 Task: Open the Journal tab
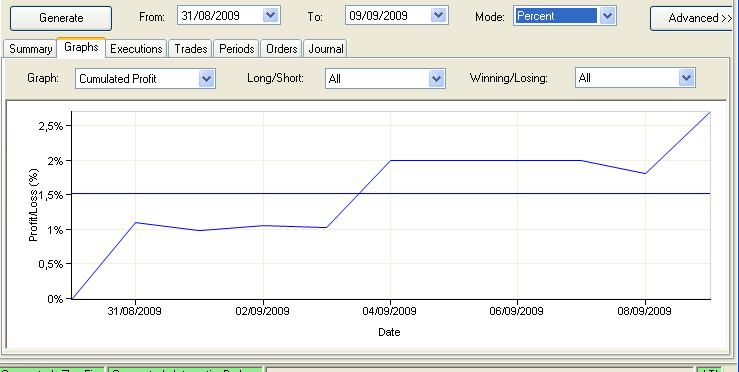325,49
